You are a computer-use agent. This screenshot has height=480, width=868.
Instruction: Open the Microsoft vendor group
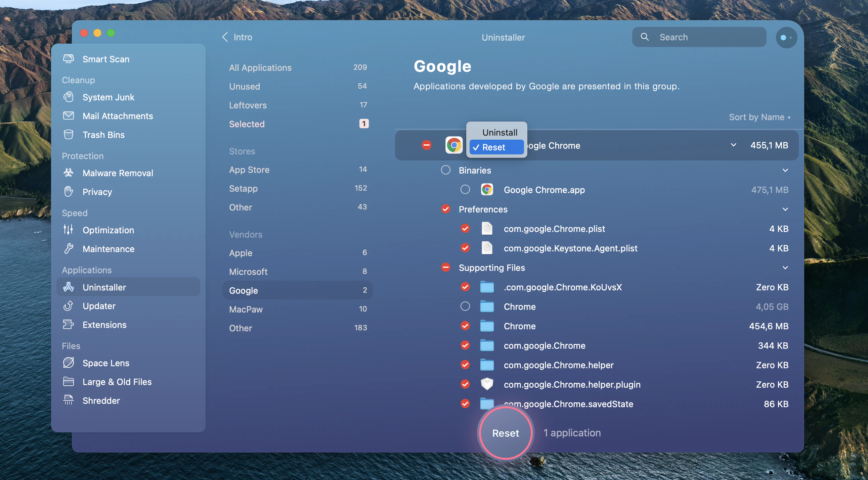248,272
